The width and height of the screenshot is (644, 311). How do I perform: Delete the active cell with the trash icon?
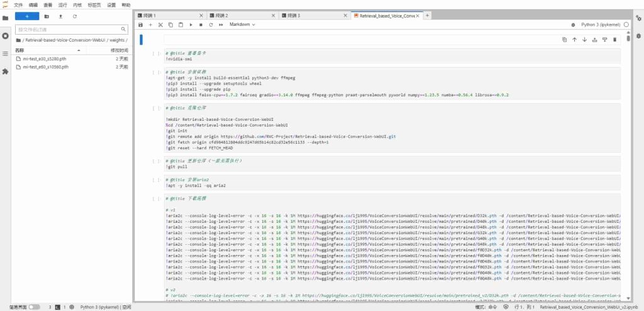pos(614,40)
